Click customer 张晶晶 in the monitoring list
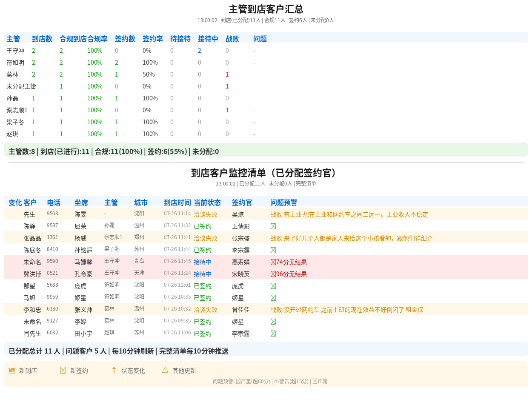The width and height of the screenshot is (532, 405). [x=32, y=238]
